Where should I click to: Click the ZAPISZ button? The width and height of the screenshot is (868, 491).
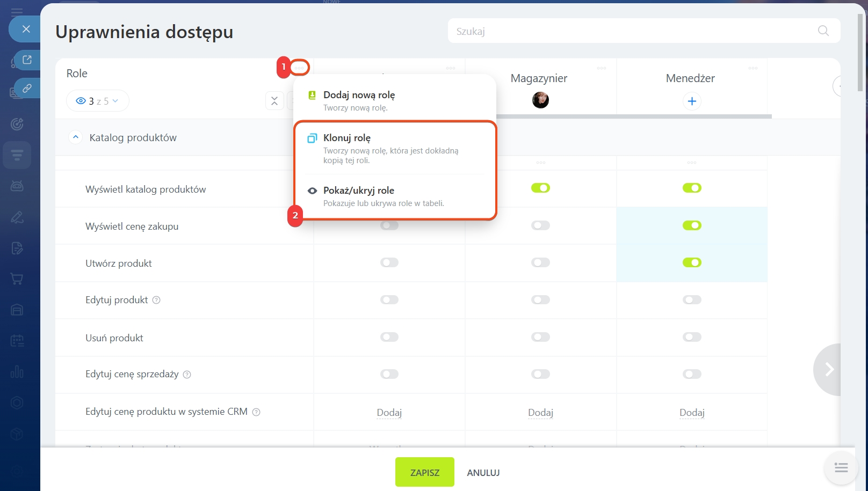point(425,472)
